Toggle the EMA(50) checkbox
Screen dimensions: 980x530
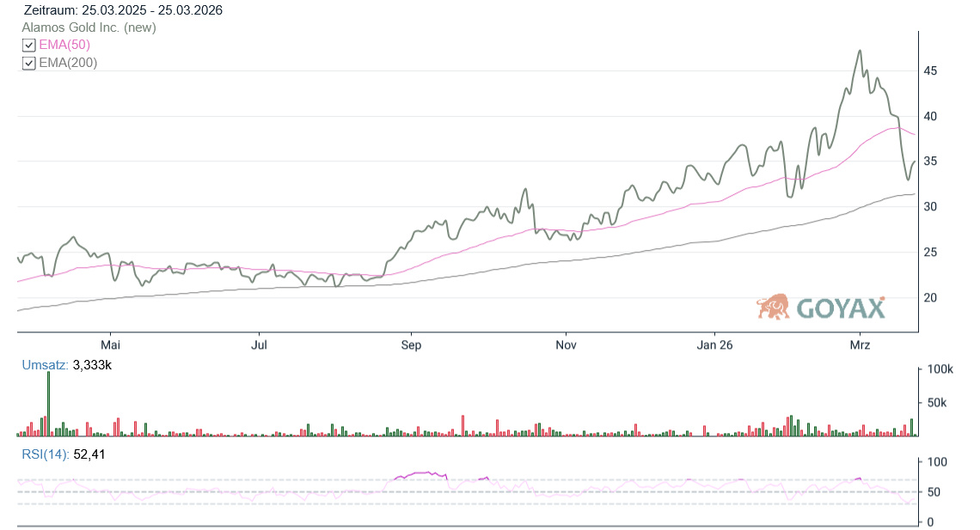click(28, 45)
